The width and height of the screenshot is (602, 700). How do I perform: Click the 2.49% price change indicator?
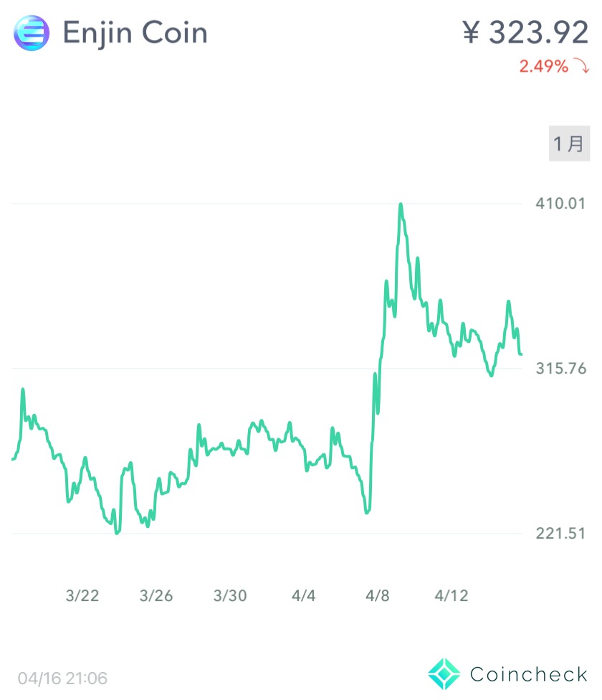pos(543,67)
